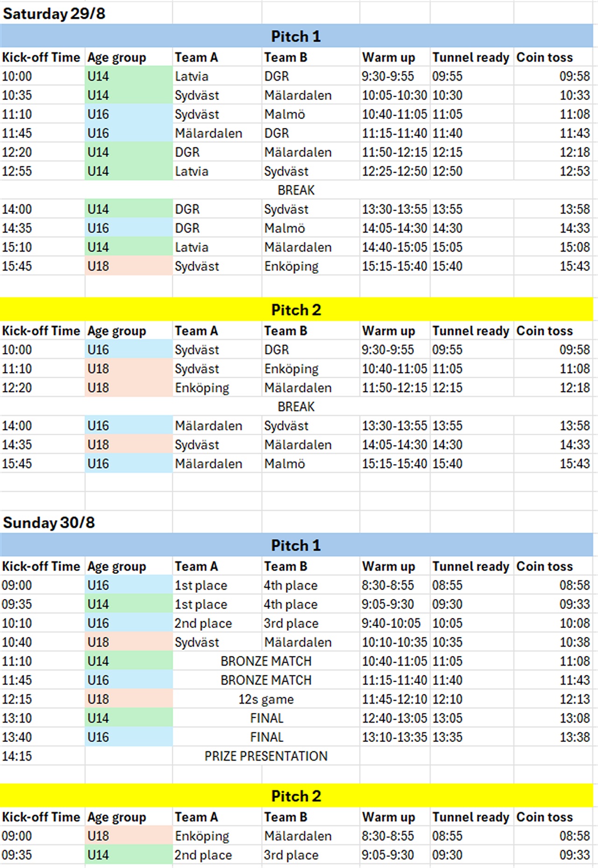
Task: Click the Coin toss value 12:53
Action: 554,171
